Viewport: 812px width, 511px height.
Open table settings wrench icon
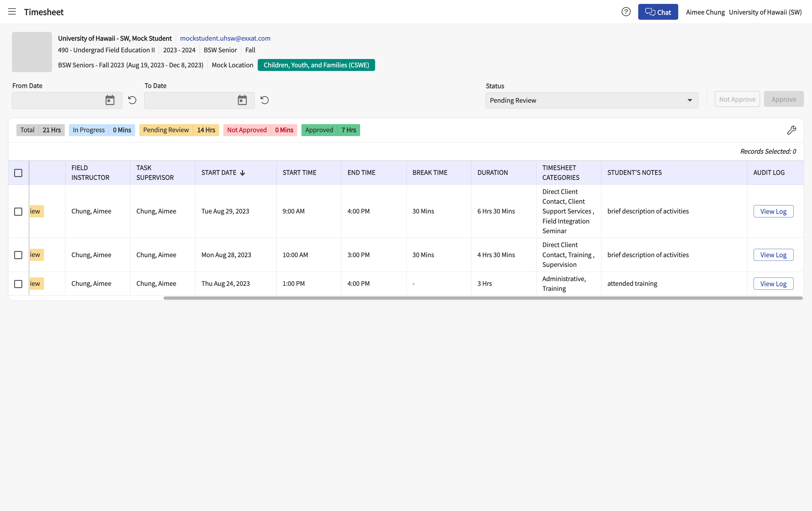pyautogui.click(x=791, y=130)
